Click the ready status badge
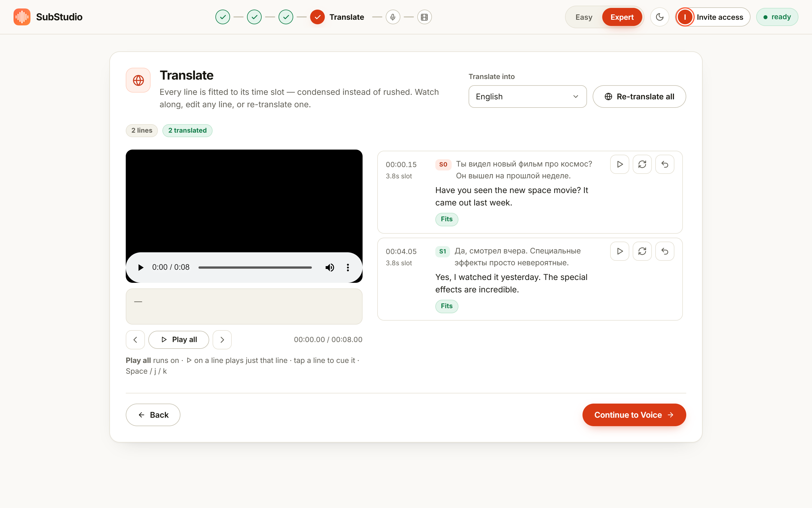This screenshot has width=812, height=508. click(x=777, y=17)
